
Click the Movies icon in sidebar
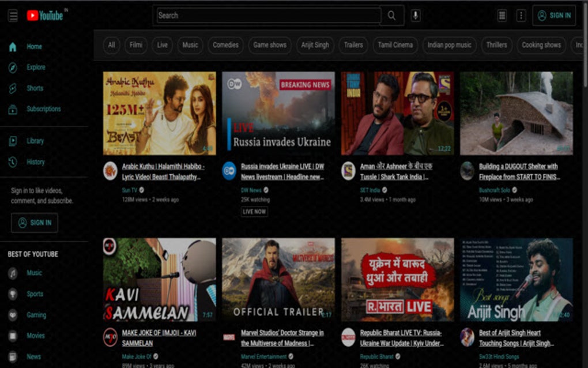13,336
